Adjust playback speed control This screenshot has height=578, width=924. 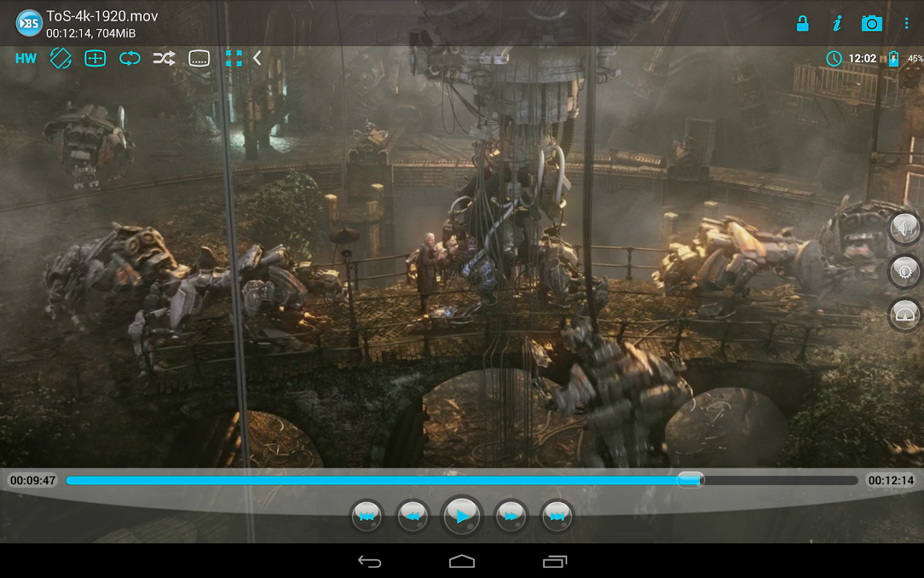click(x=904, y=315)
